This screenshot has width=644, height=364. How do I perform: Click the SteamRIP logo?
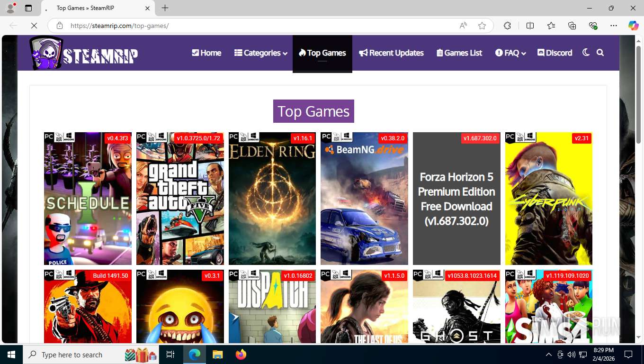[84, 53]
